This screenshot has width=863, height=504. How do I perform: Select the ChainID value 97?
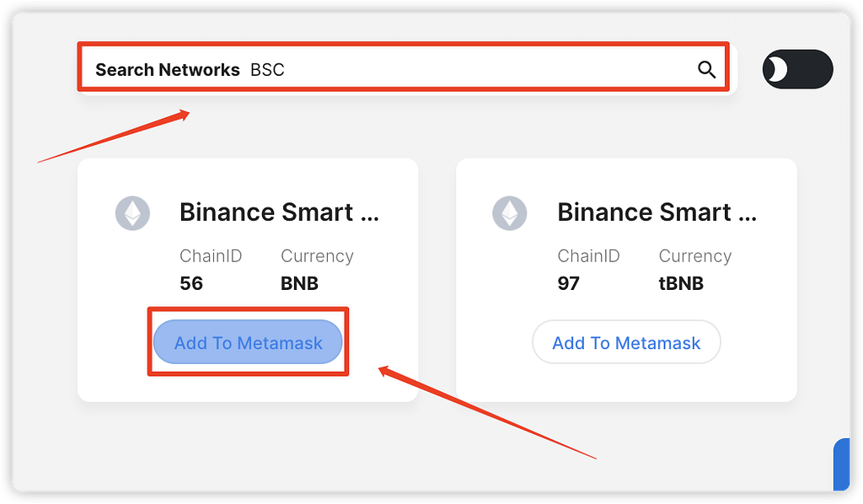[x=569, y=283]
